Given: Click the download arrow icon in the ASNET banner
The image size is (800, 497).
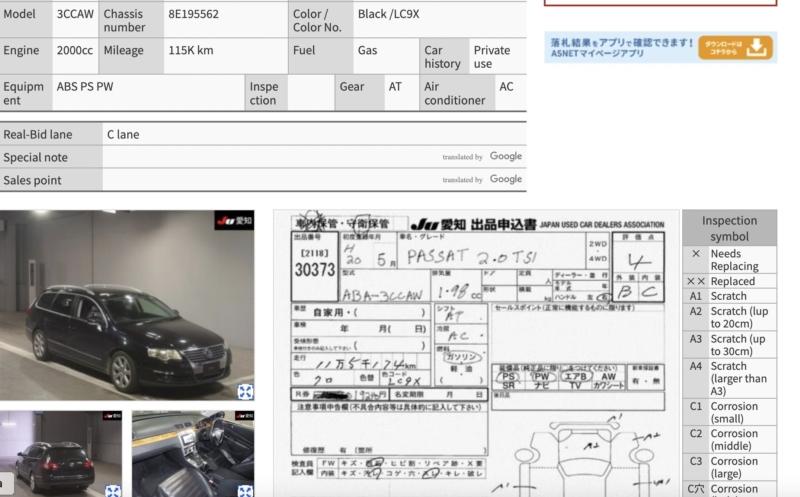Looking at the screenshot, I should tap(758, 47).
